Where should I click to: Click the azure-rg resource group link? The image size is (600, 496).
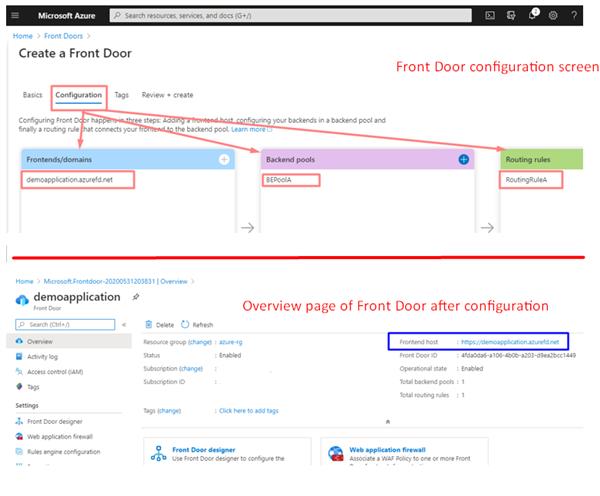(232, 341)
